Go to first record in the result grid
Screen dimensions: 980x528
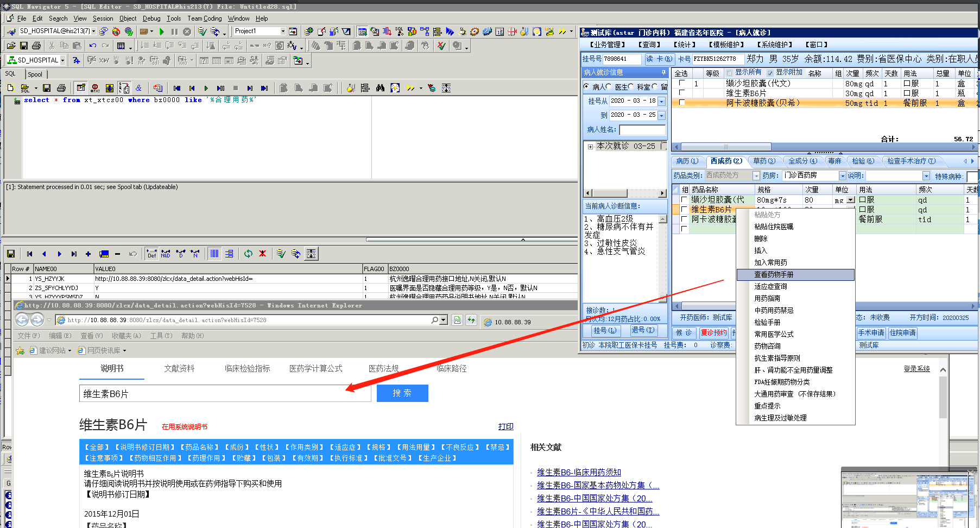pyautogui.click(x=29, y=254)
